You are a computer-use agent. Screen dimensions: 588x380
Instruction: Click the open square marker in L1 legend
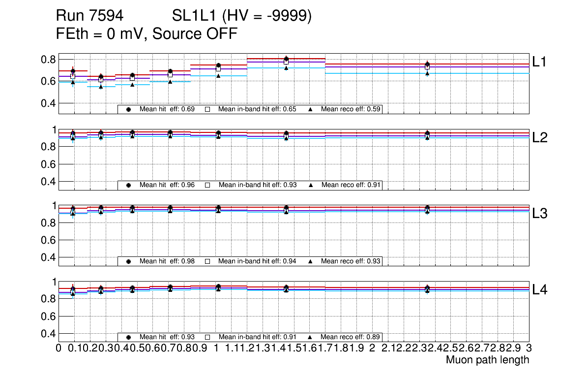(207, 109)
